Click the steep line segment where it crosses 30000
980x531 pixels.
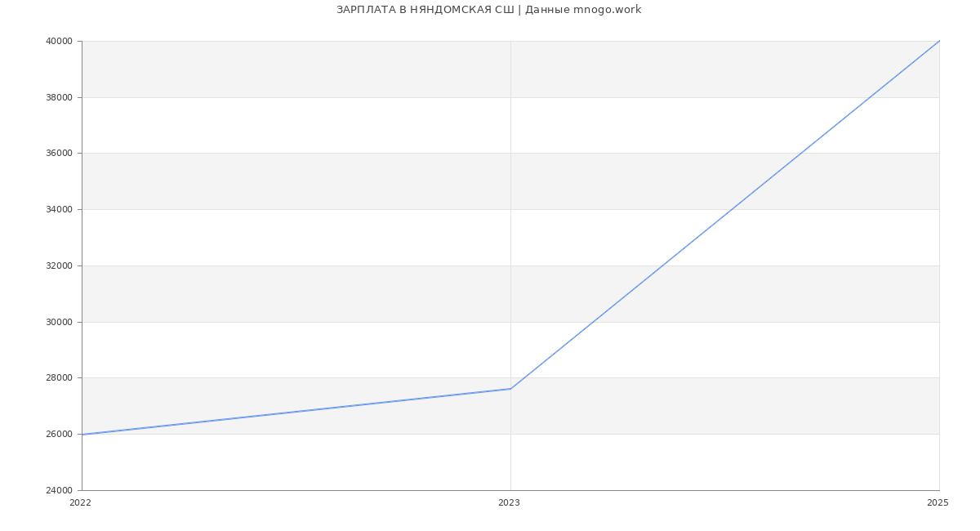point(594,322)
